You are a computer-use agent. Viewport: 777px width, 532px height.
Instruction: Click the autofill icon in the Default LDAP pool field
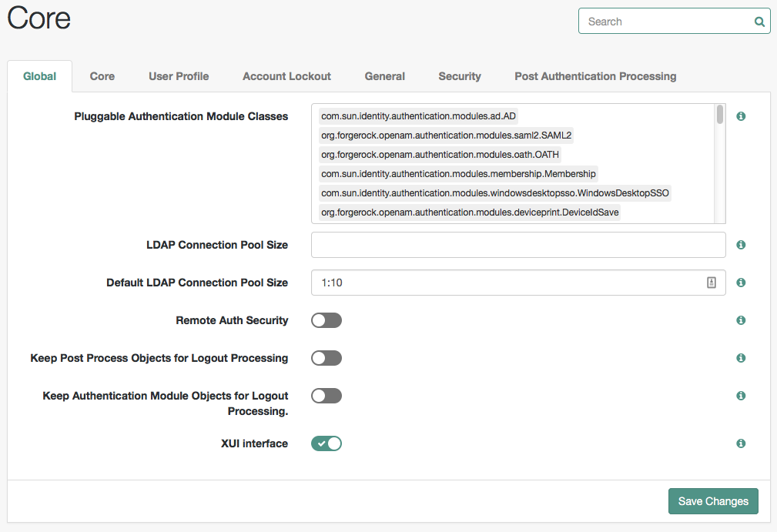click(x=711, y=283)
